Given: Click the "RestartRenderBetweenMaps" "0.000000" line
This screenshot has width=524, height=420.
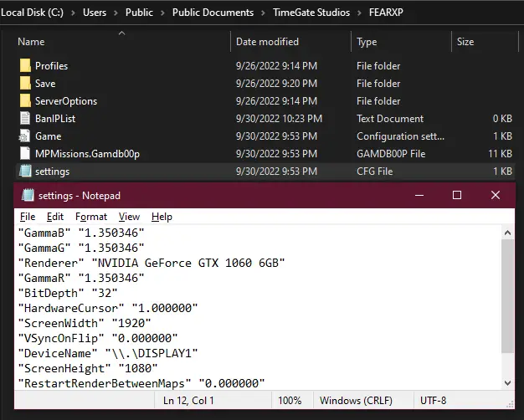Looking at the screenshot, I should [141, 383].
